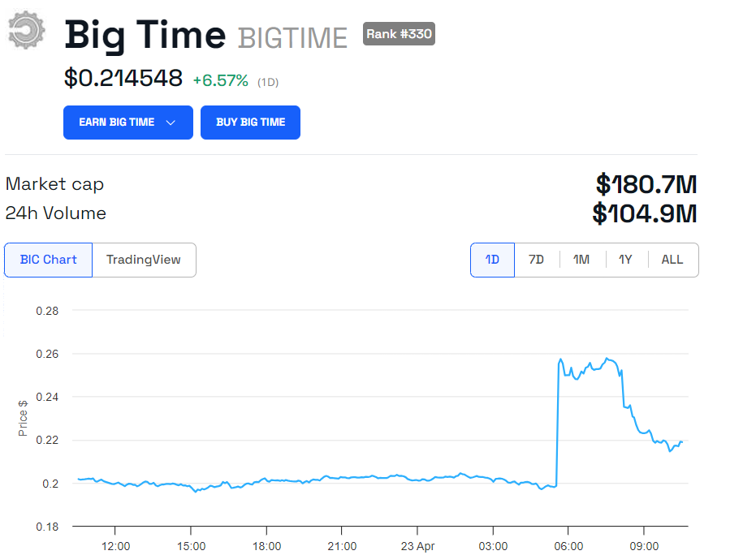
Task: Choose the 1M time range
Action: click(x=581, y=260)
